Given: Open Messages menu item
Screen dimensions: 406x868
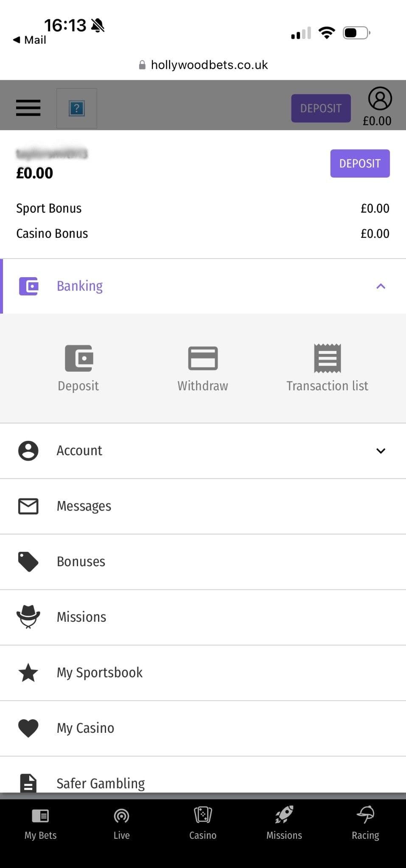Looking at the screenshot, I should (x=84, y=506).
